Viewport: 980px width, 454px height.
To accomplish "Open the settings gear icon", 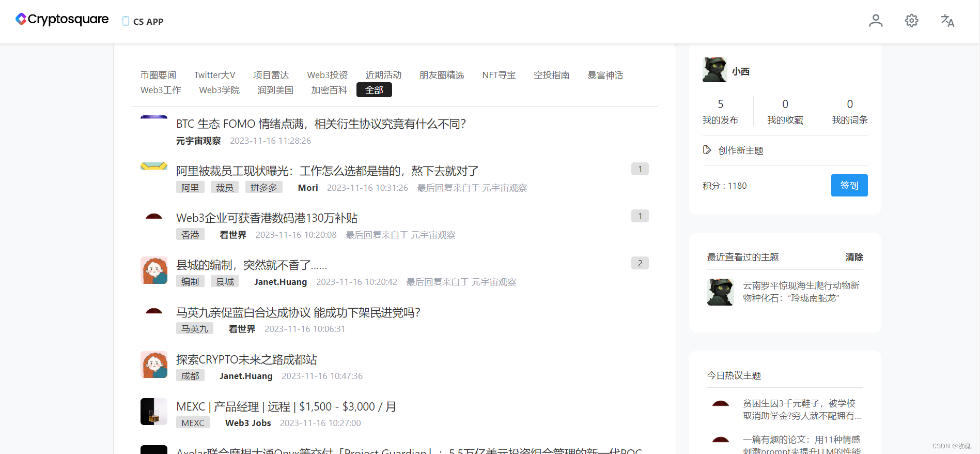I will pyautogui.click(x=912, y=21).
